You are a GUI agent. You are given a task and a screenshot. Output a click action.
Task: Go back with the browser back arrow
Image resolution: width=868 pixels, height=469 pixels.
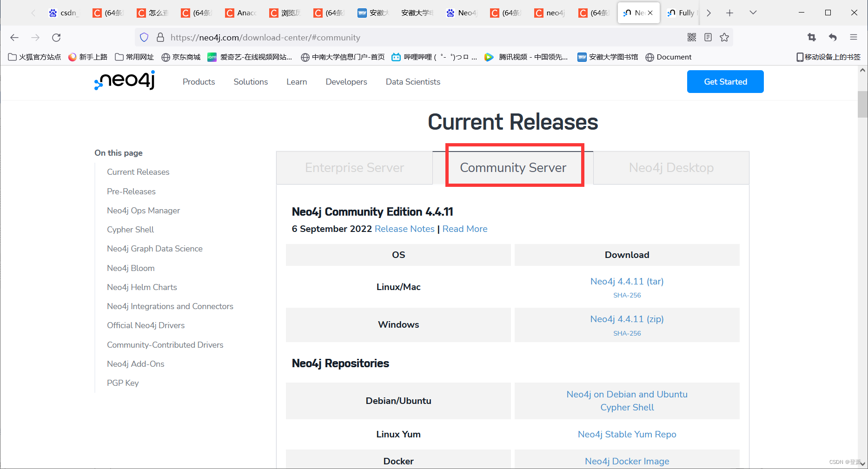tap(14, 38)
